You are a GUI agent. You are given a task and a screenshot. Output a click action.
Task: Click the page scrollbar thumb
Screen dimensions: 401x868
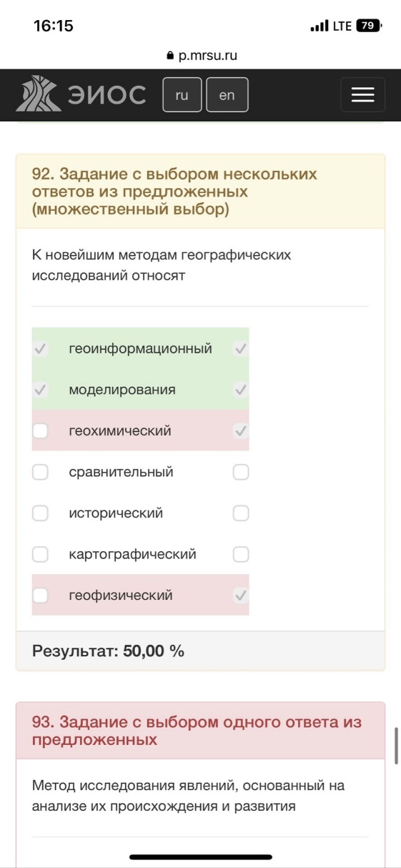(396, 746)
